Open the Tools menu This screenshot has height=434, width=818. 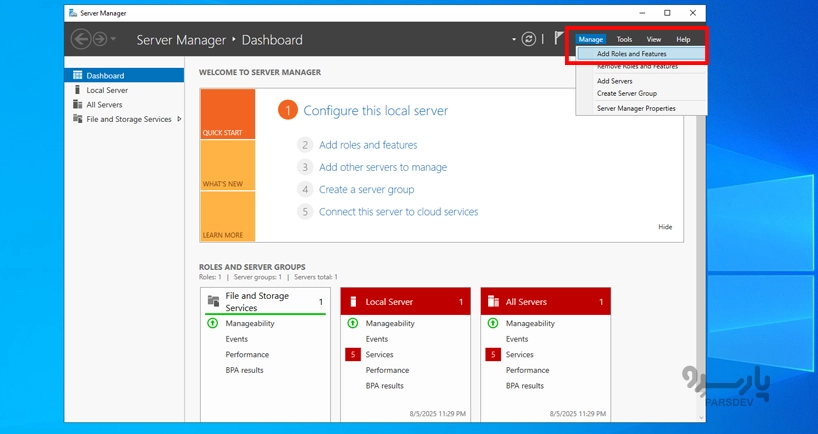click(624, 39)
